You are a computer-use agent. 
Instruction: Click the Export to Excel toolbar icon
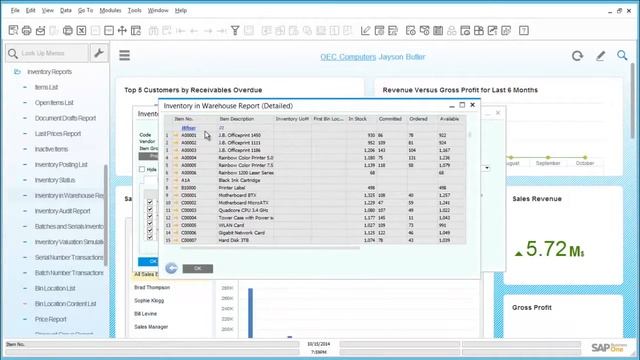point(81,30)
